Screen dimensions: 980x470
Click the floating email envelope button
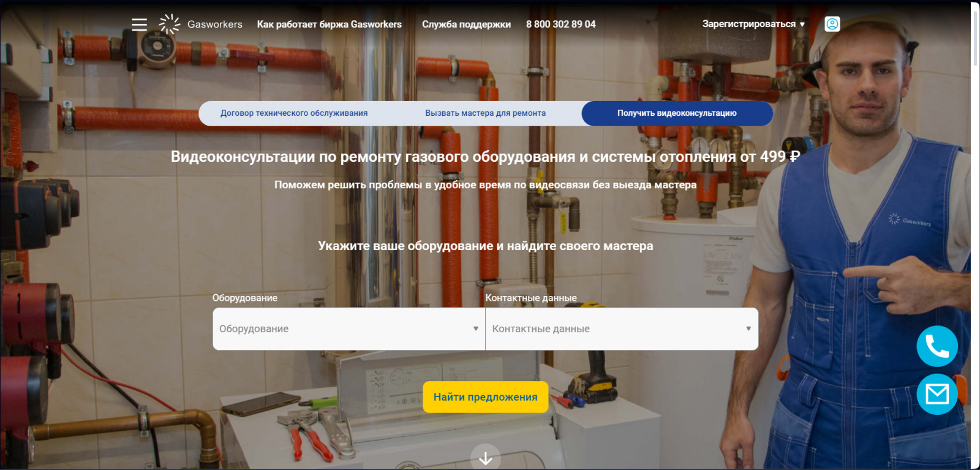(937, 394)
